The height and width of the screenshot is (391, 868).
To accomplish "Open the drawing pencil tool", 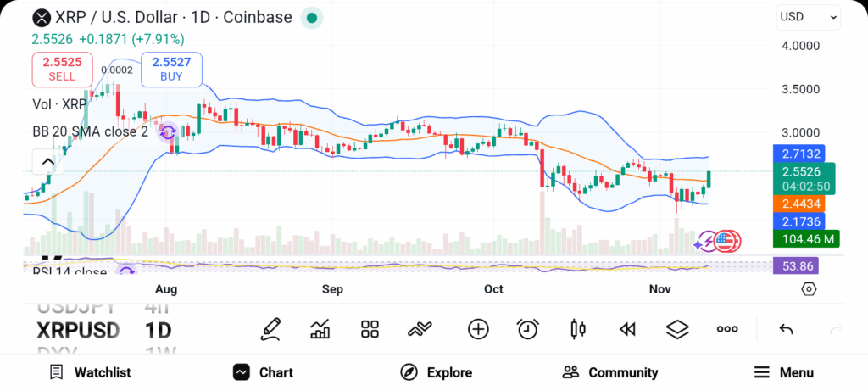I will pyautogui.click(x=271, y=329).
